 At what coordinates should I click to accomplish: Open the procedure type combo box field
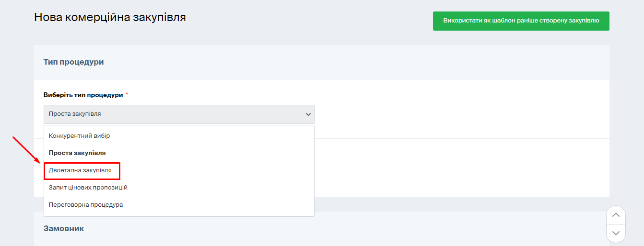click(x=178, y=114)
